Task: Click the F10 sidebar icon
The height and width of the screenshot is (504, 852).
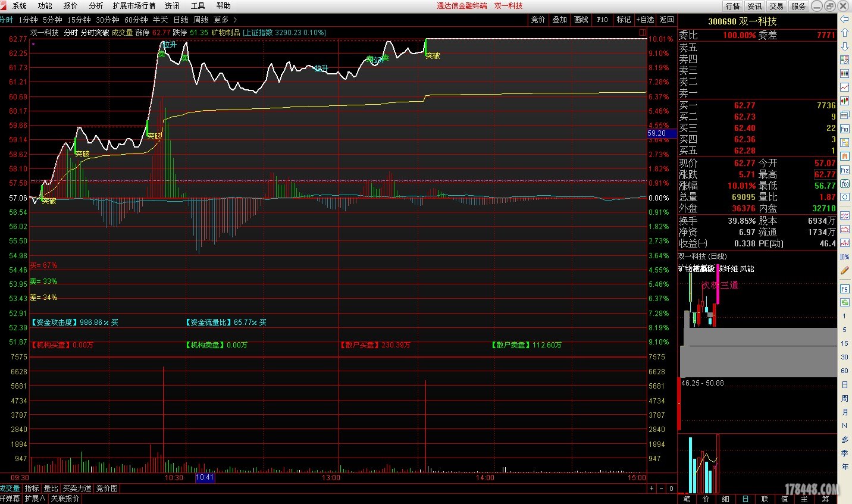Action: [x=844, y=129]
